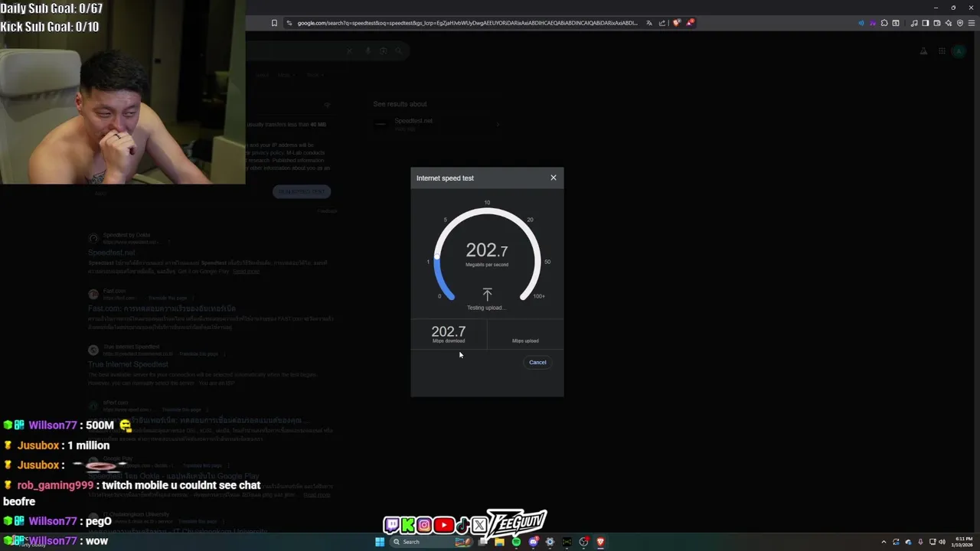
Task: Open the Extensions puzzle icon
Action: click(884, 23)
